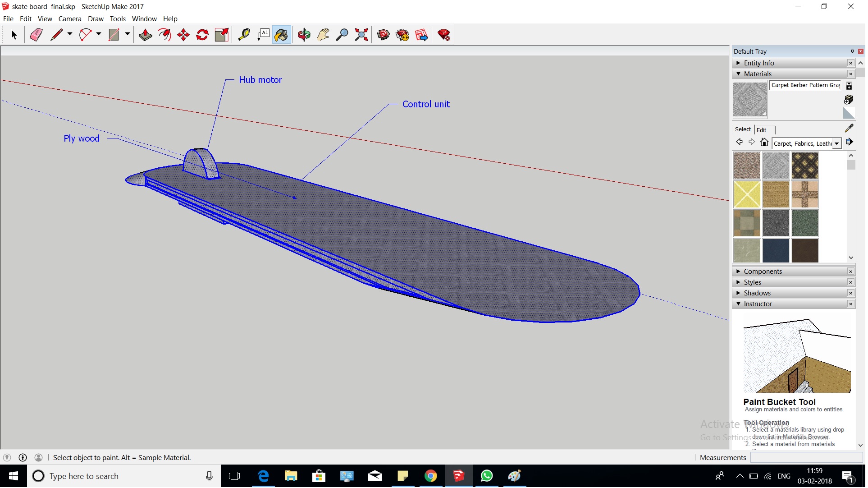Pick the Rotate tool
The height and width of the screenshot is (488, 868).
point(202,35)
